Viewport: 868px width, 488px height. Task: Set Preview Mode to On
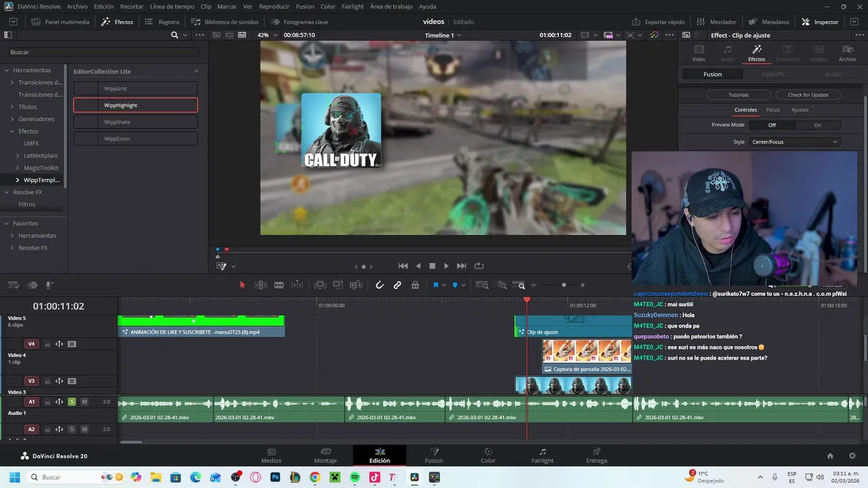pyautogui.click(x=817, y=125)
